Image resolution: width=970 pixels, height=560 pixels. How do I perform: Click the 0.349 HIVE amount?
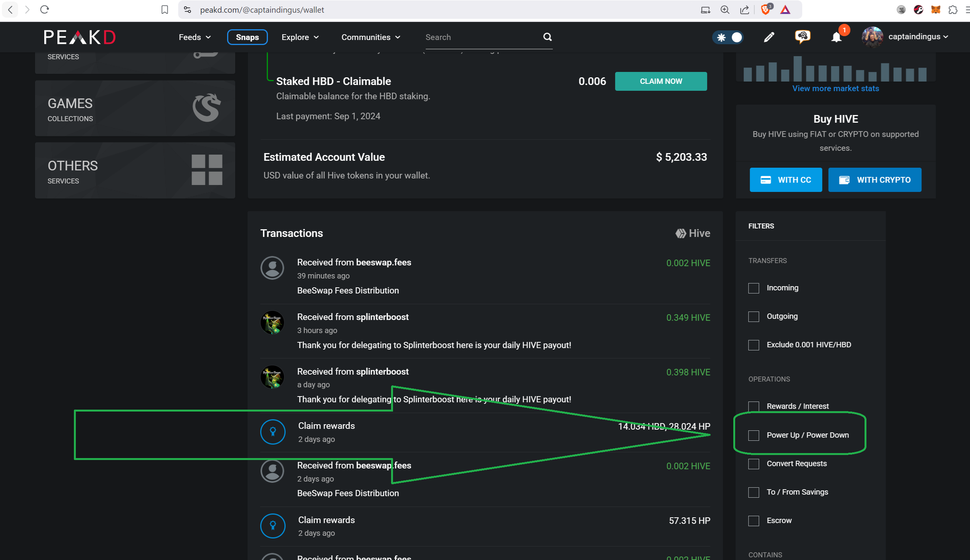[688, 318]
